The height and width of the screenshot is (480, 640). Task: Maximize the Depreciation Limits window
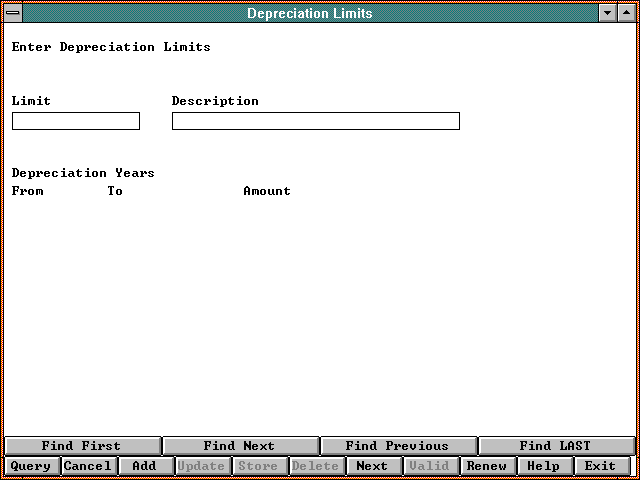[625, 13]
